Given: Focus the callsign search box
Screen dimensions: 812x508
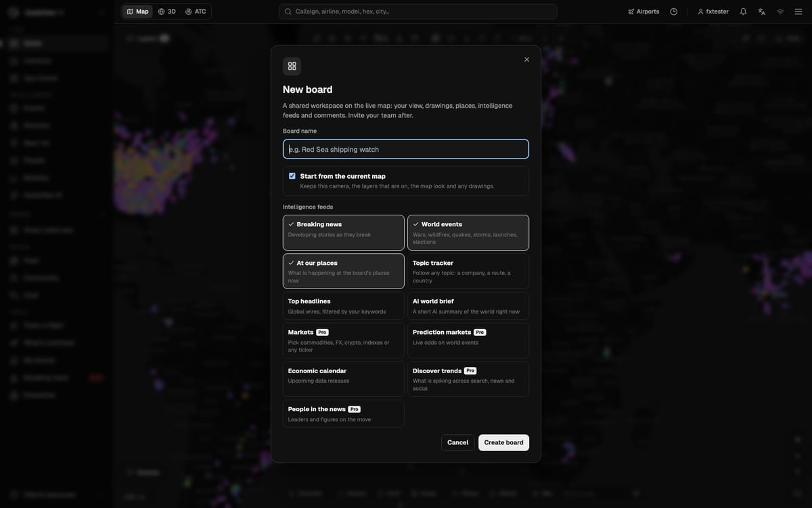Looking at the screenshot, I should [x=418, y=12].
